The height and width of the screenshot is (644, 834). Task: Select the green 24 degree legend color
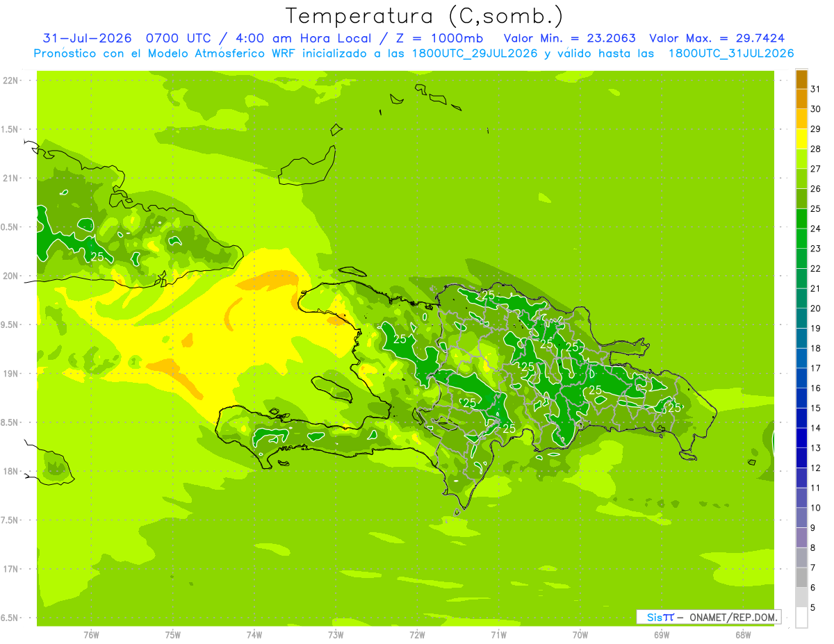point(801,219)
